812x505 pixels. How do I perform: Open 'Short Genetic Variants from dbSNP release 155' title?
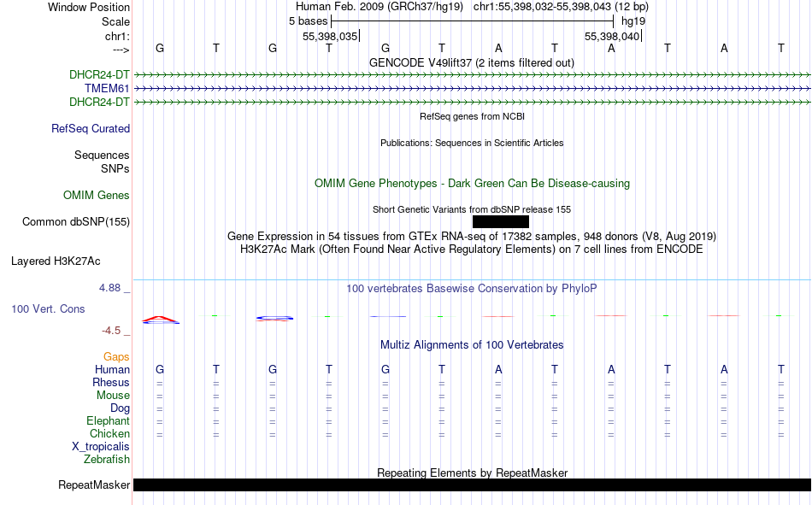[472, 209]
